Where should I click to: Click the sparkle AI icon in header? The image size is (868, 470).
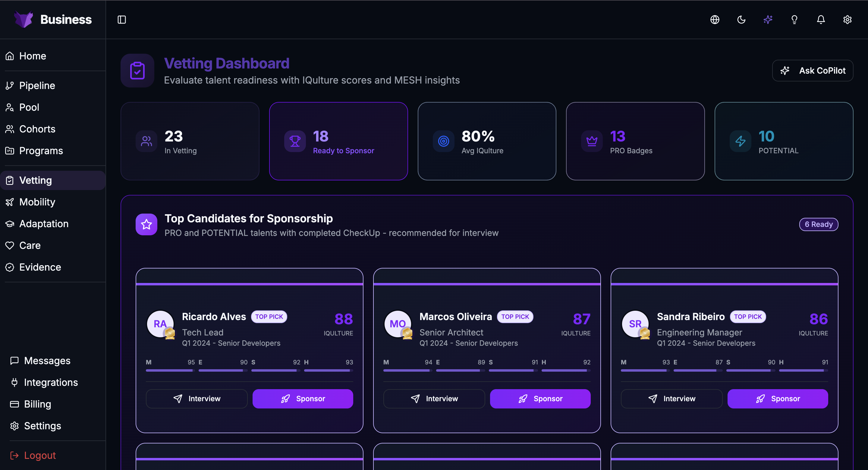pyautogui.click(x=768, y=20)
